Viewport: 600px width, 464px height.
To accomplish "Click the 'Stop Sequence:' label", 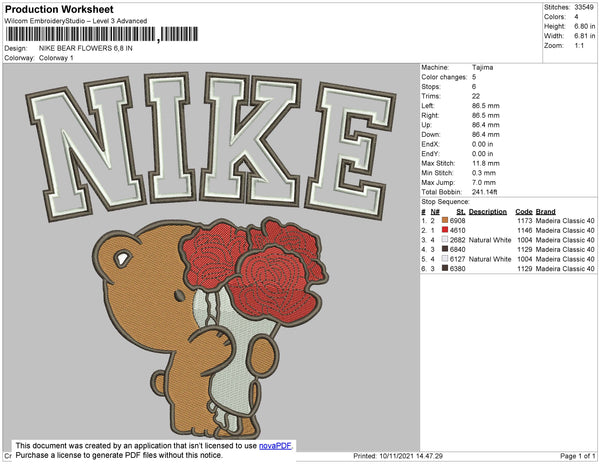I will pos(445,202).
